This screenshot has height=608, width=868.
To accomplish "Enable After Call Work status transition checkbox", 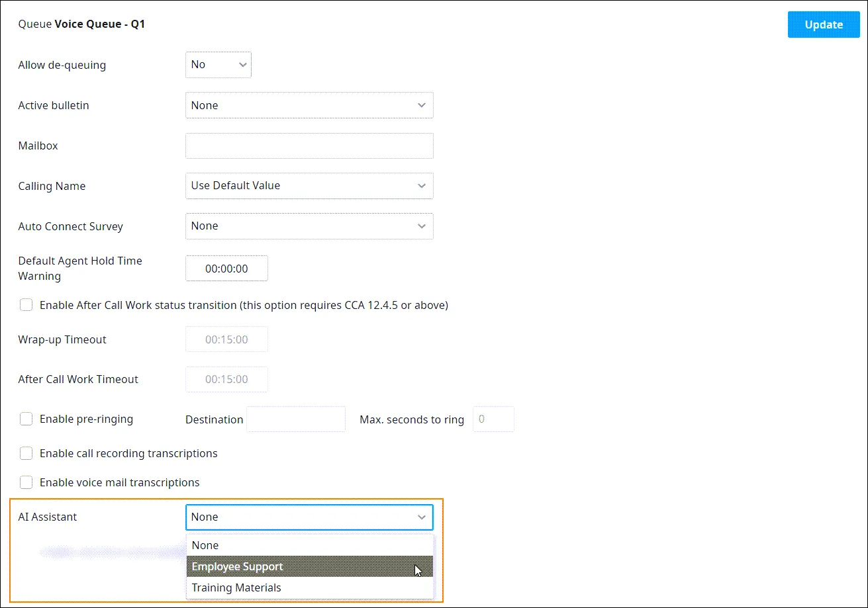I will pos(26,305).
